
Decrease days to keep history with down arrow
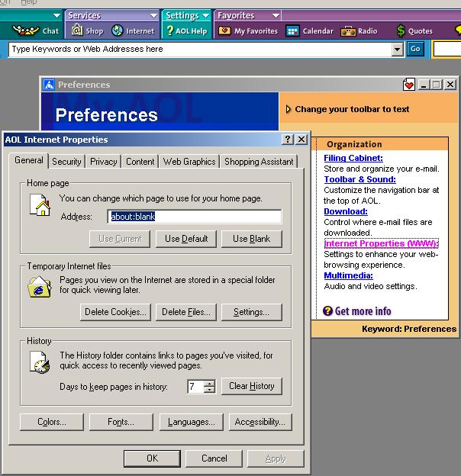pos(210,390)
